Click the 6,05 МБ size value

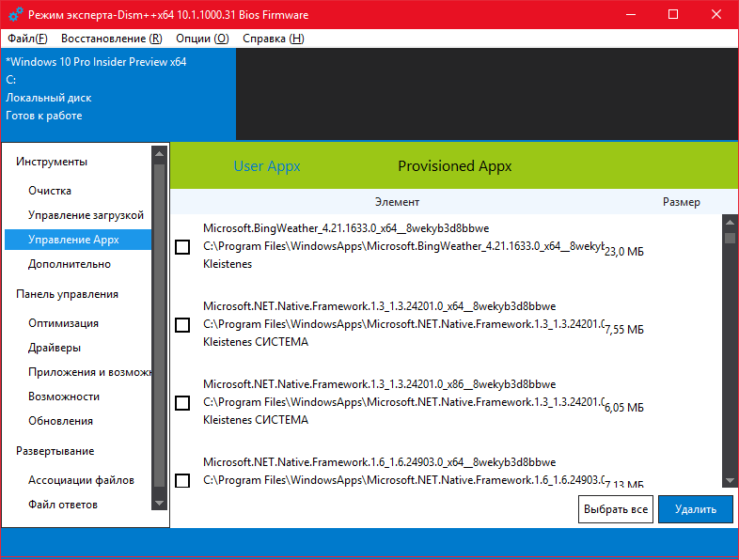624,408
